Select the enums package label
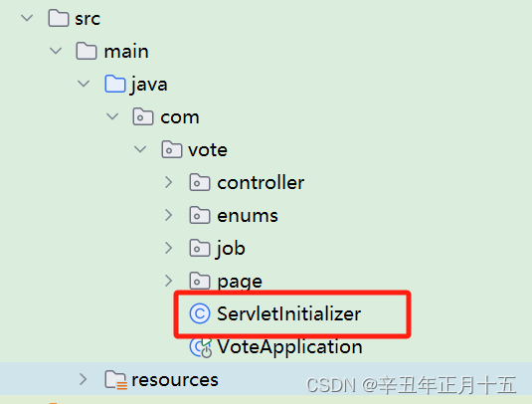532x404 pixels. 248,216
